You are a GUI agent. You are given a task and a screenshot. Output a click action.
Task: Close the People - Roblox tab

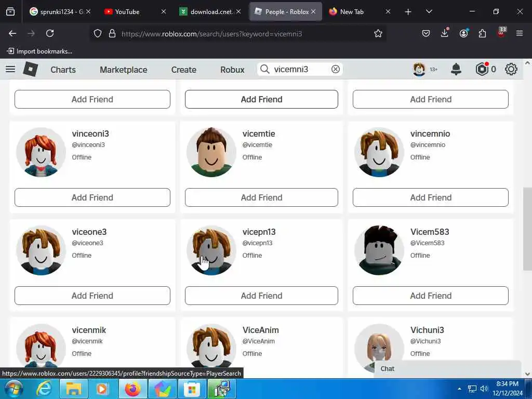[313, 11]
